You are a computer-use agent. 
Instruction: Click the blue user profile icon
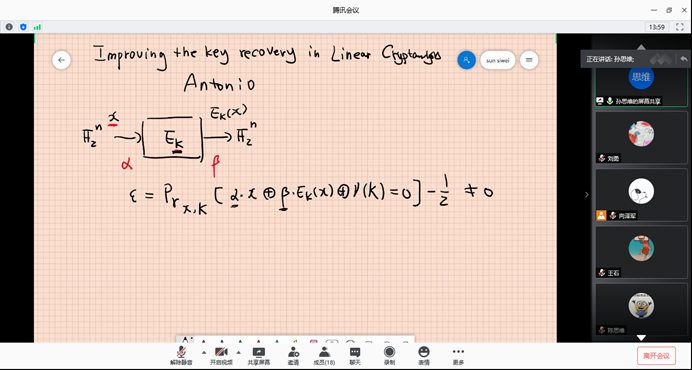tap(466, 60)
